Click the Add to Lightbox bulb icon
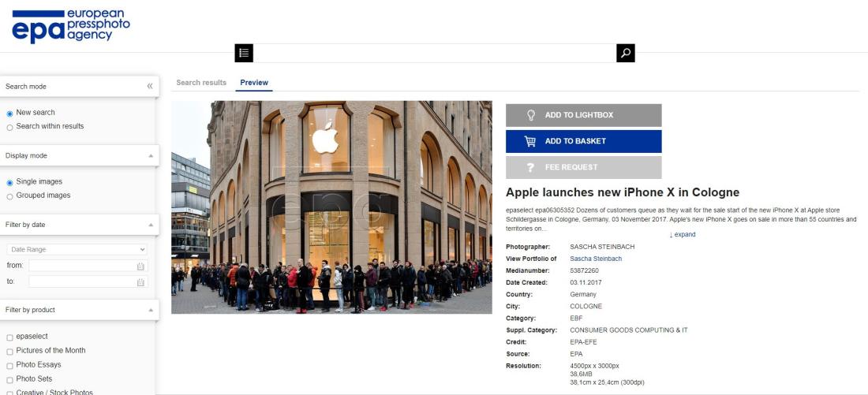 point(531,115)
